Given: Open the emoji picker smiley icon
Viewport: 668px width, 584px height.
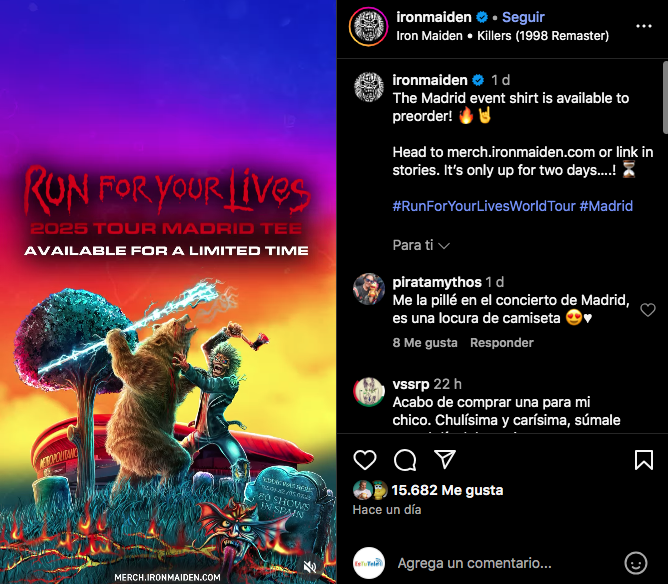Looking at the screenshot, I should tap(636, 563).
